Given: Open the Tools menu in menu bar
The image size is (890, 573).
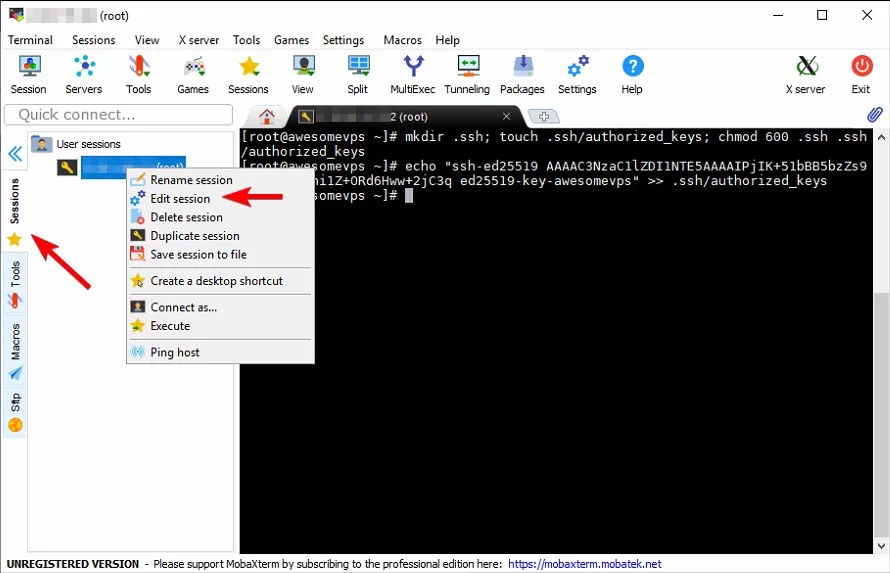Looking at the screenshot, I should (246, 40).
